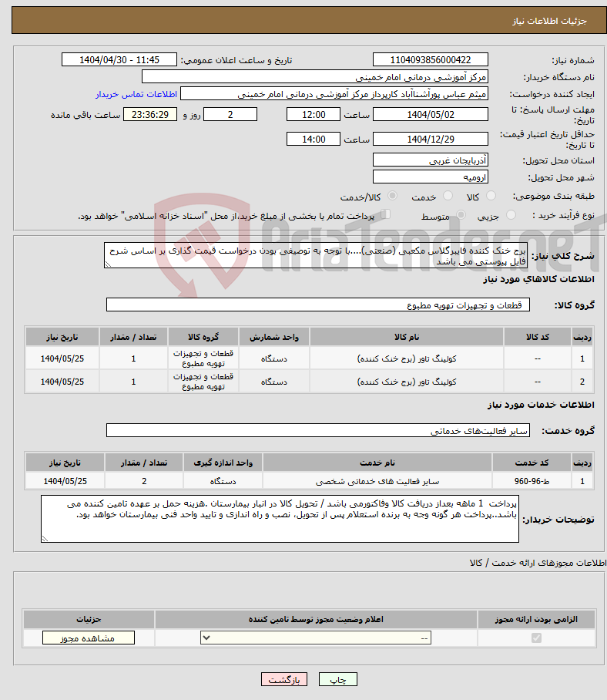Click the مشاهده مجوز button
This screenshot has width=607, height=700.
89,638
